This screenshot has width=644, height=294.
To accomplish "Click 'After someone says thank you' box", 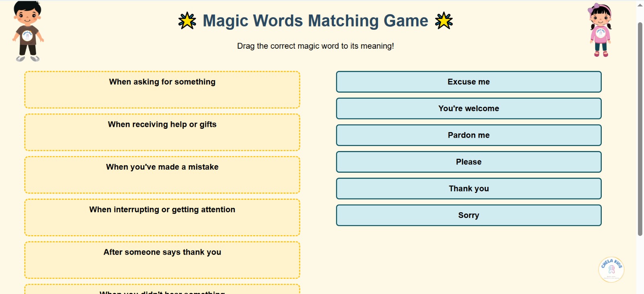I will (x=162, y=260).
